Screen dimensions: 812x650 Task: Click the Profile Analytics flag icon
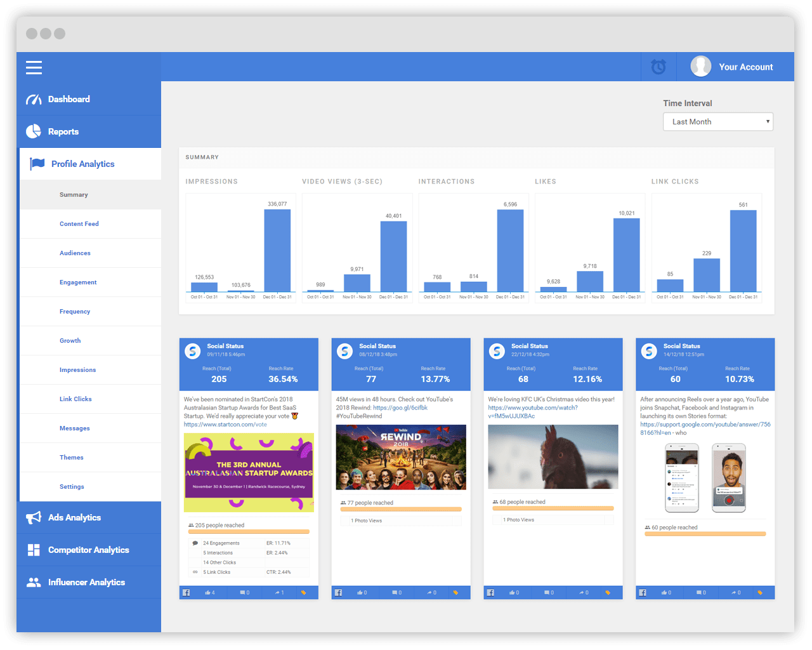click(37, 164)
